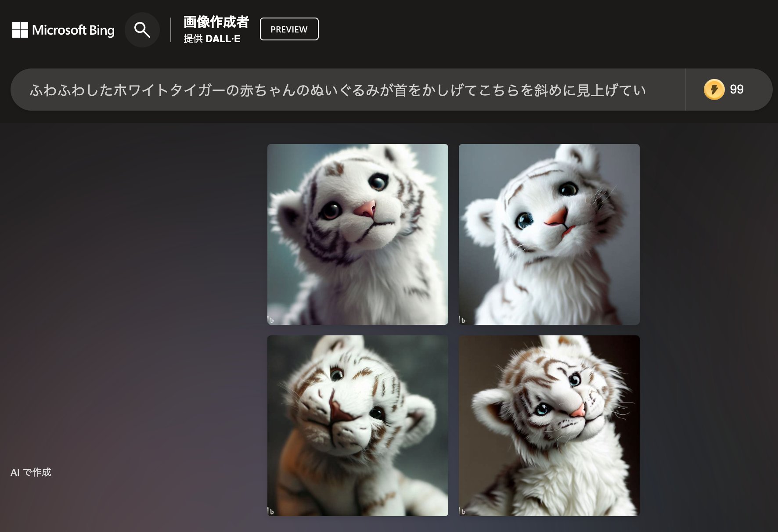Click the Microsoft Bing logo
The image size is (778, 532).
pos(63,30)
